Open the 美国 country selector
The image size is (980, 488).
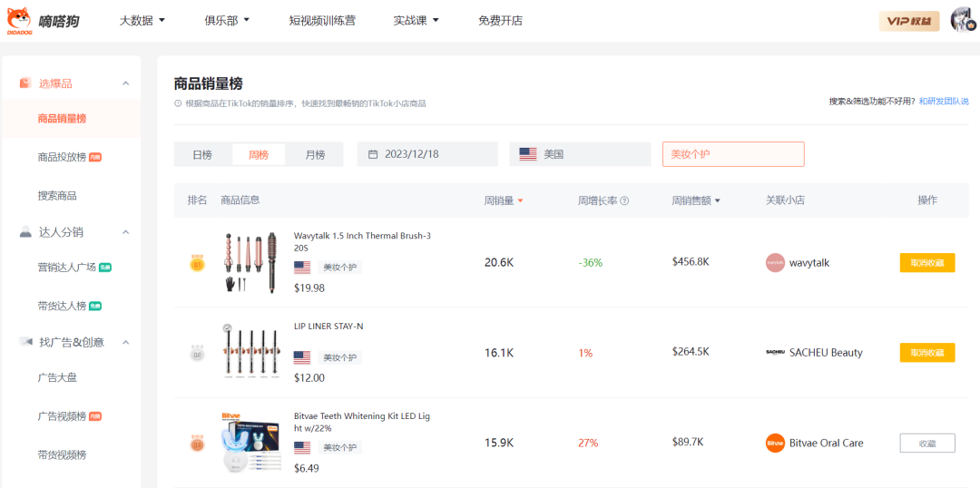coord(580,154)
